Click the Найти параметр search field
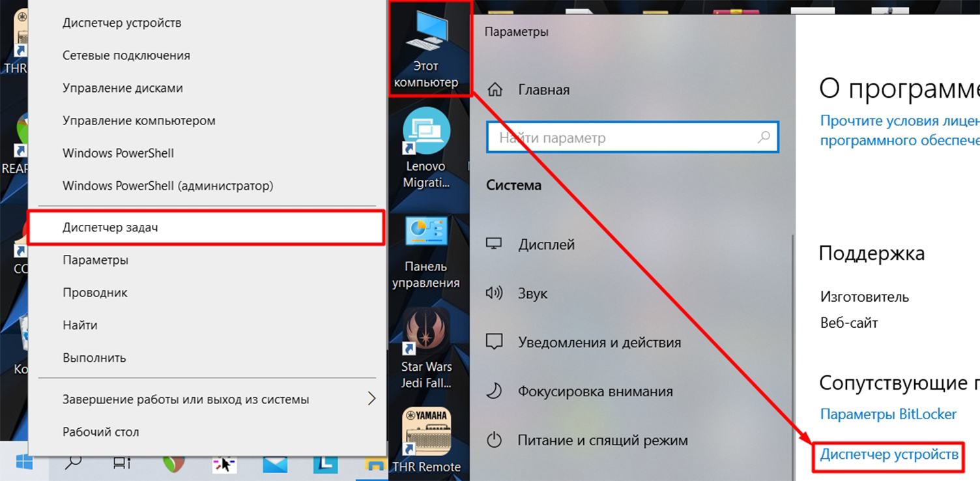The height and width of the screenshot is (481, 980). 626,138
